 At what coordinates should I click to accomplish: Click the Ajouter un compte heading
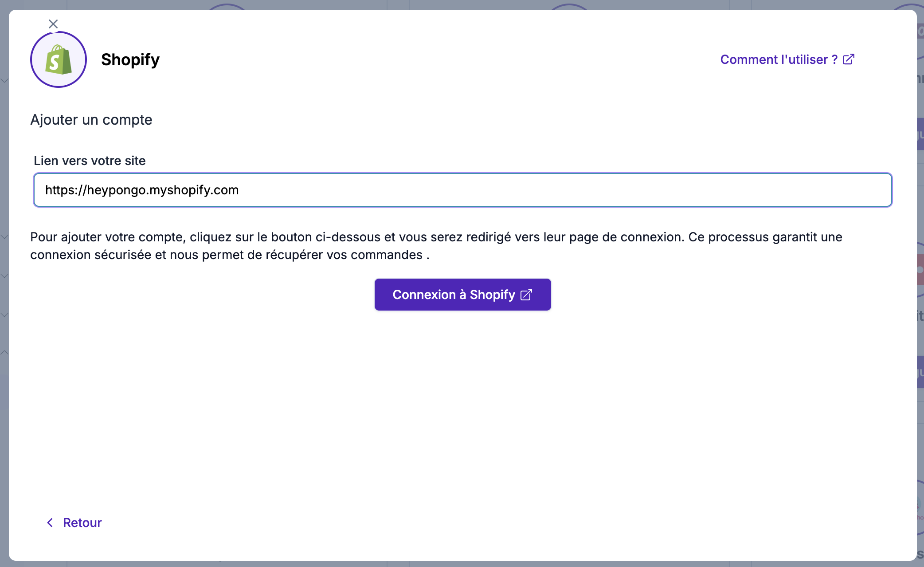[91, 120]
